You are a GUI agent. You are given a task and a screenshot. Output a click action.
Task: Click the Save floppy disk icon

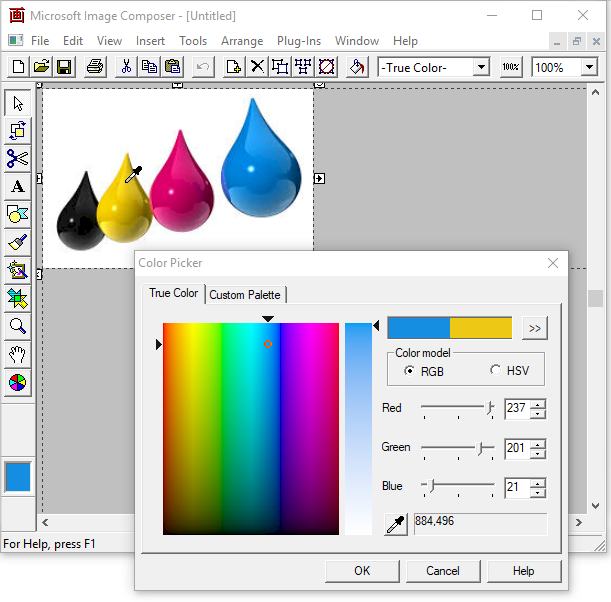coord(64,67)
